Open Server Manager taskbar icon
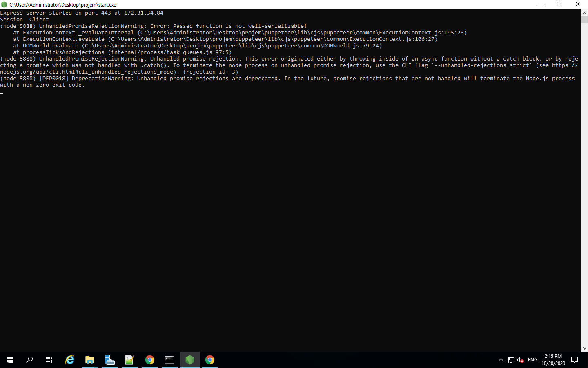This screenshot has height=368, width=588. point(110,360)
